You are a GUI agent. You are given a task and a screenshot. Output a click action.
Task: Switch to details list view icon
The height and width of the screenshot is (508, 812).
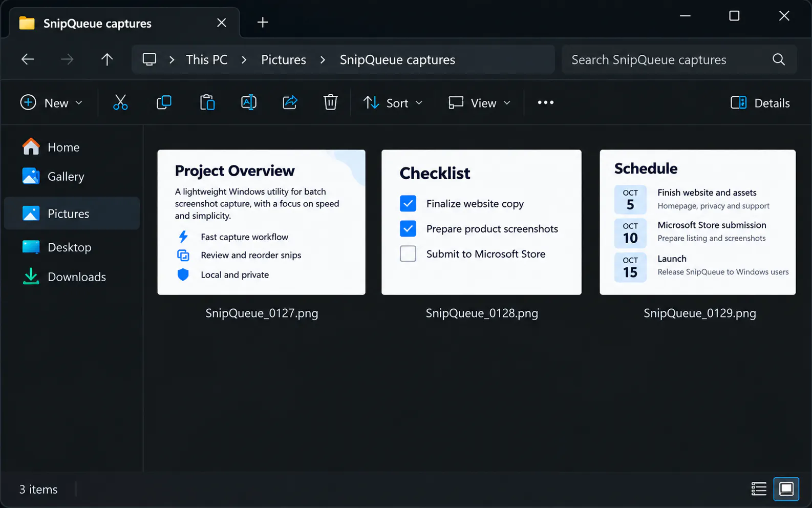[x=759, y=489]
